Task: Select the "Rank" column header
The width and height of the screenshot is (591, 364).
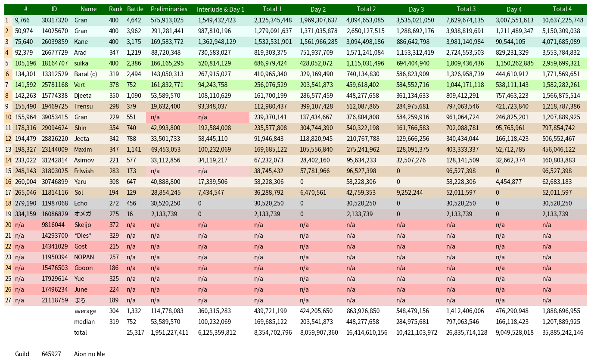Action: 116,9
